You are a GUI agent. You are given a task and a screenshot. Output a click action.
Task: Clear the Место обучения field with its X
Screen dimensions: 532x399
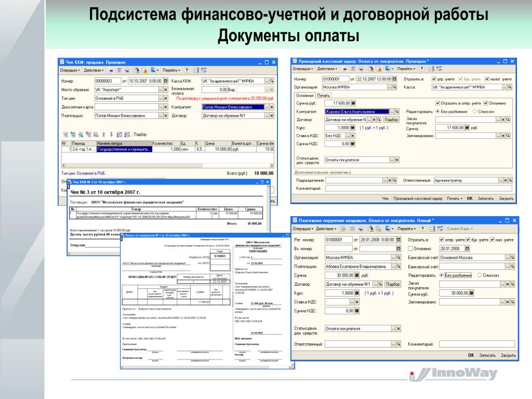[166, 90]
